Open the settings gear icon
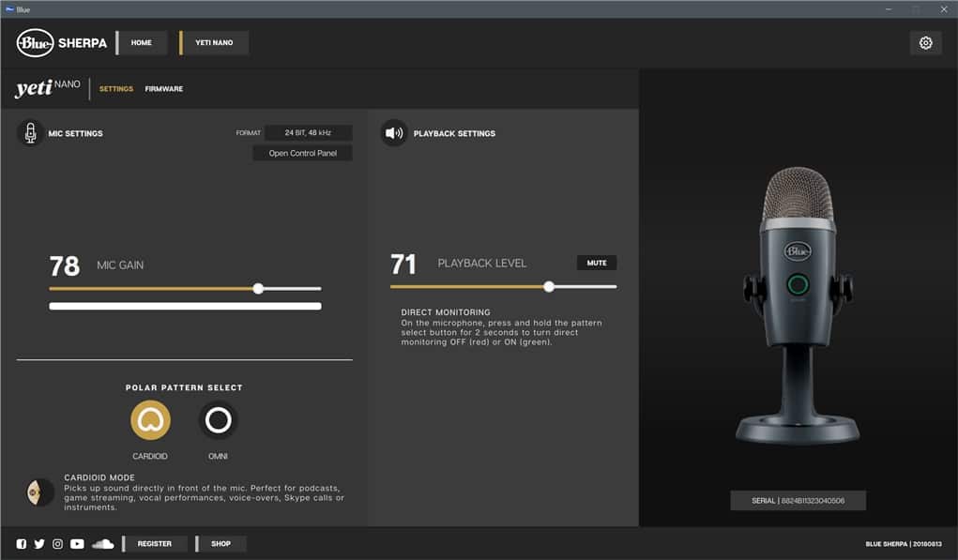Viewport: 958px width, 560px height. click(x=925, y=43)
